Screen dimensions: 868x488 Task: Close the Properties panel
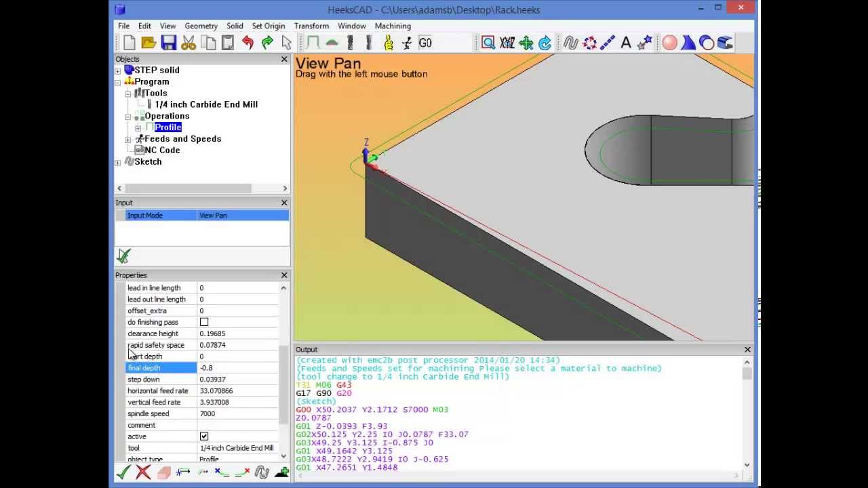[284, 275]
